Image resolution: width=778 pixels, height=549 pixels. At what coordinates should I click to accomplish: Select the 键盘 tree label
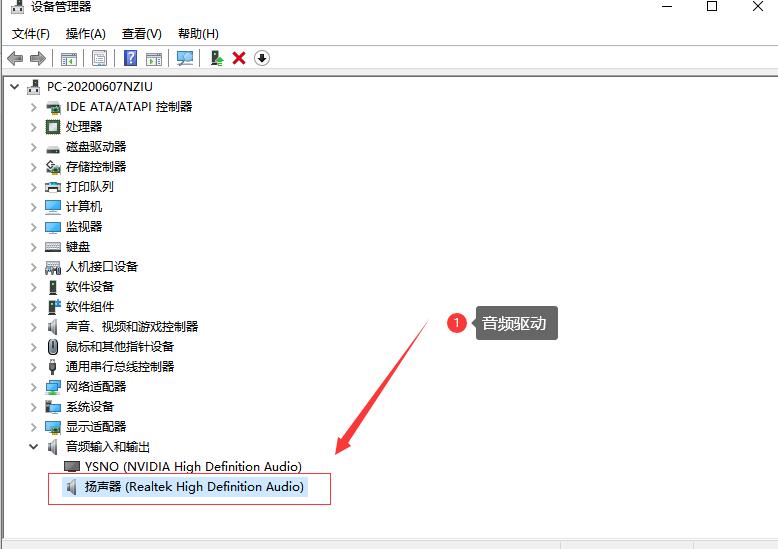[x=78, y=247]
